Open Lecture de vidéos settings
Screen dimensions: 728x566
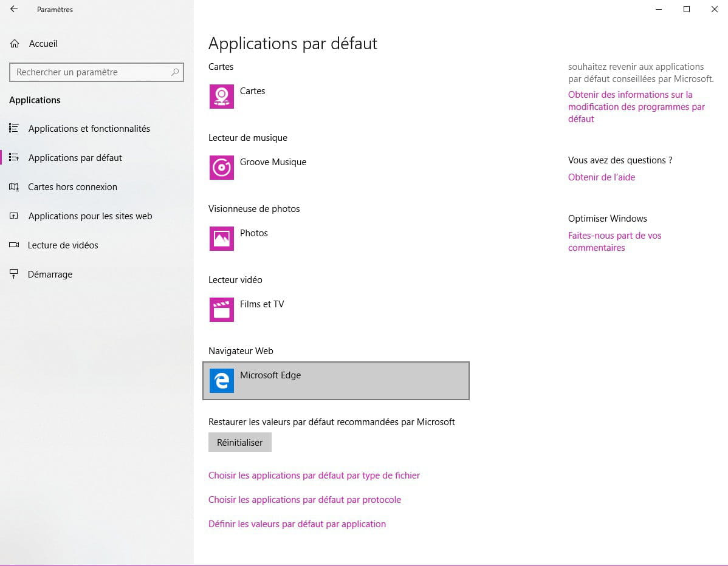coord(63,245)
